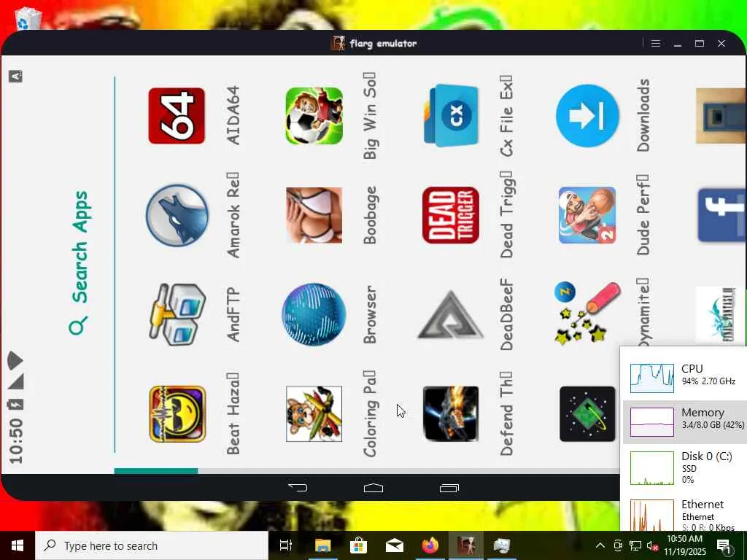This screenshot has height=560, width=747.
Task: Open the Coloring Pages bear icon
Action: coord(314,414)
